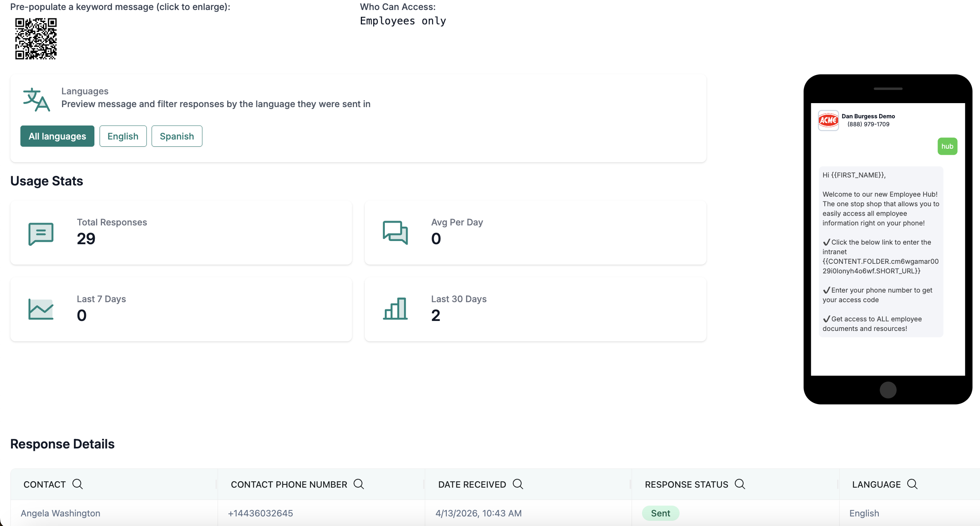Viewport: 980px width, 526px height.
Task: Click the green hub message bubble
Action: [947, 146]
